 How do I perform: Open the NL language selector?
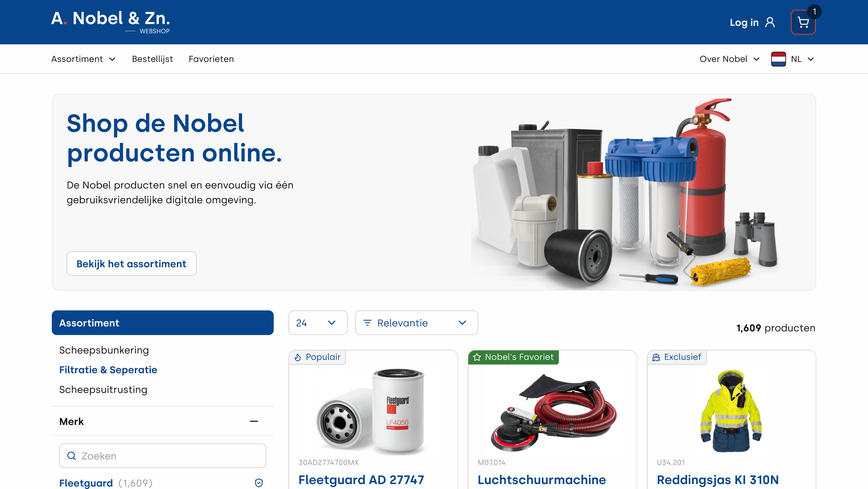pyautogui.click(x=793, y=59)
